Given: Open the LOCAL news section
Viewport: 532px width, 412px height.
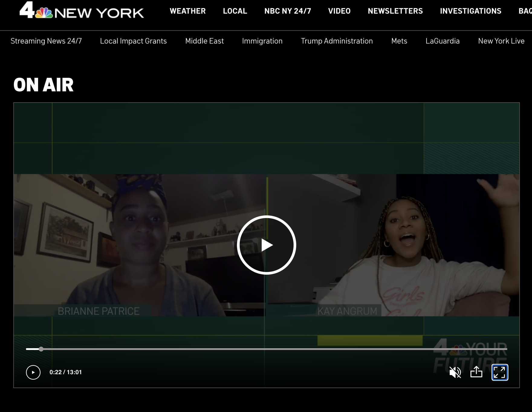Looking at the screenshot, I should pos(235,11).
